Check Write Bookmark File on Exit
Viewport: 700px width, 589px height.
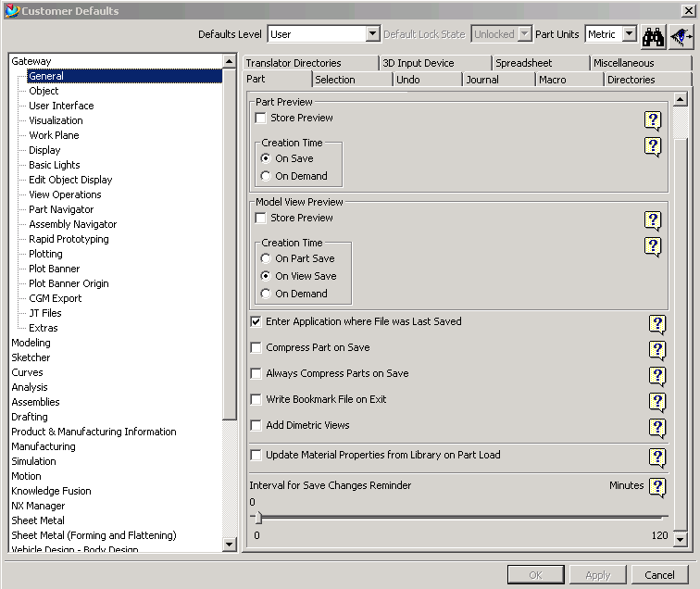pos(256,399)
